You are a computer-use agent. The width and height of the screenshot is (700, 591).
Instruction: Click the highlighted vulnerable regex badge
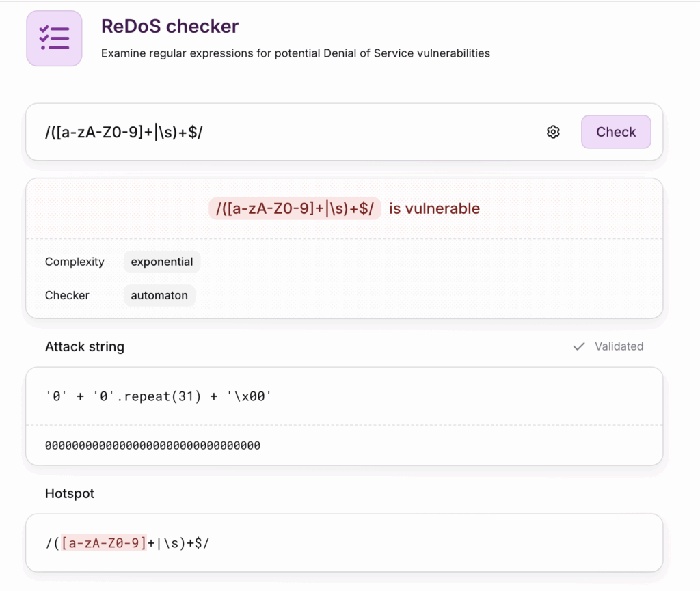coord(295,209)
